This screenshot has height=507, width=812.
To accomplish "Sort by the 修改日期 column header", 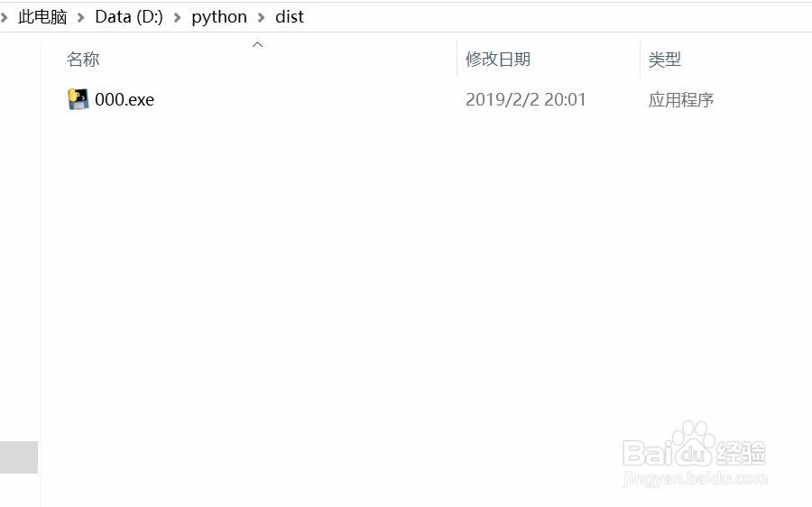I will 497,60.
